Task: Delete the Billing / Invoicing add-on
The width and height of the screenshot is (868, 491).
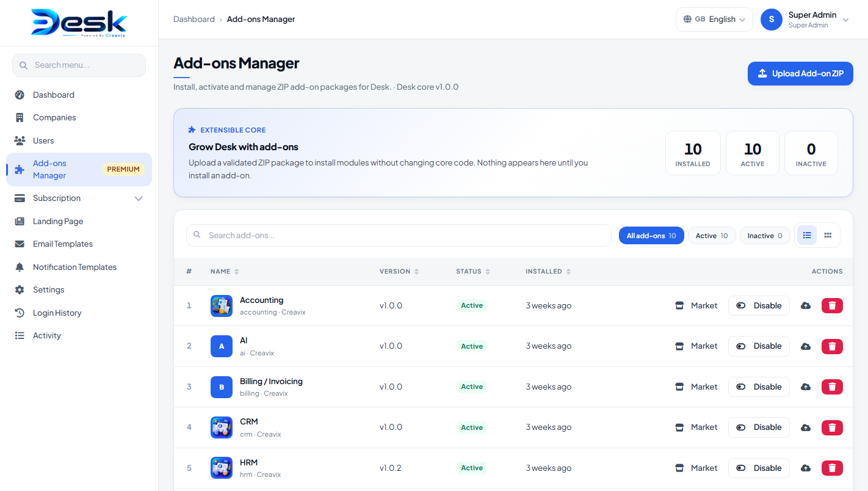Action: 832,387
